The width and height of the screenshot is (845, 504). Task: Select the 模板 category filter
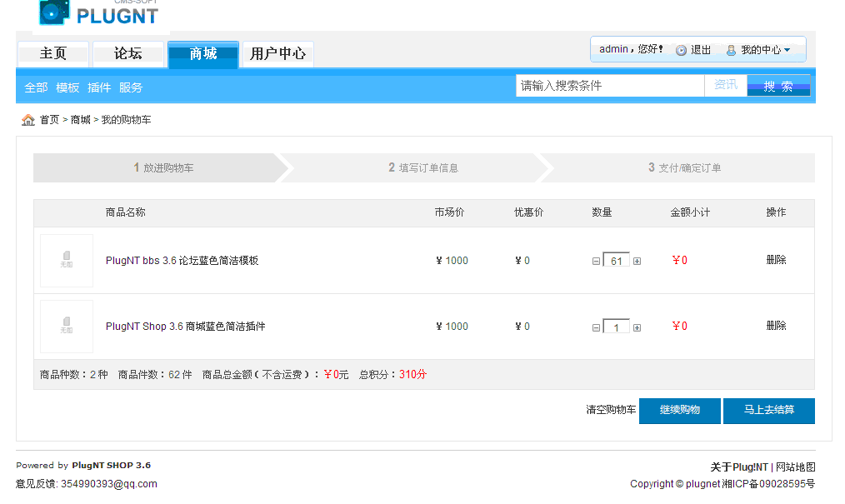[x=67, y=87]
